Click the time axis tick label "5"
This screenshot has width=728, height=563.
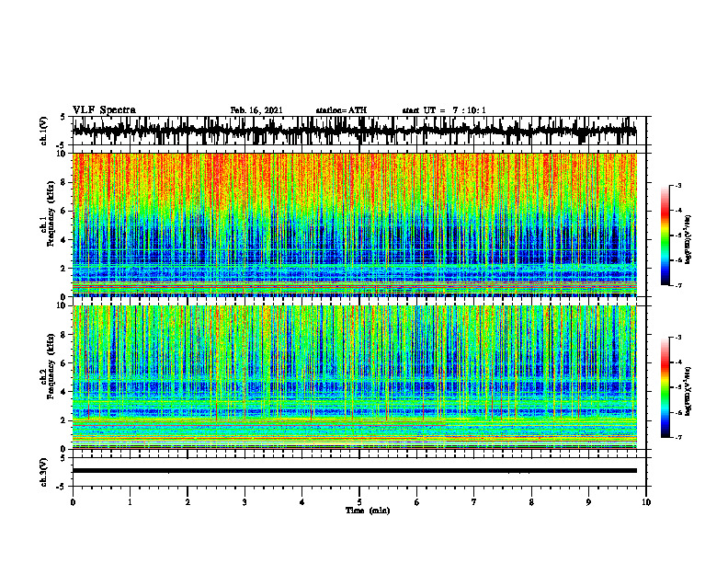coord(359,502)
